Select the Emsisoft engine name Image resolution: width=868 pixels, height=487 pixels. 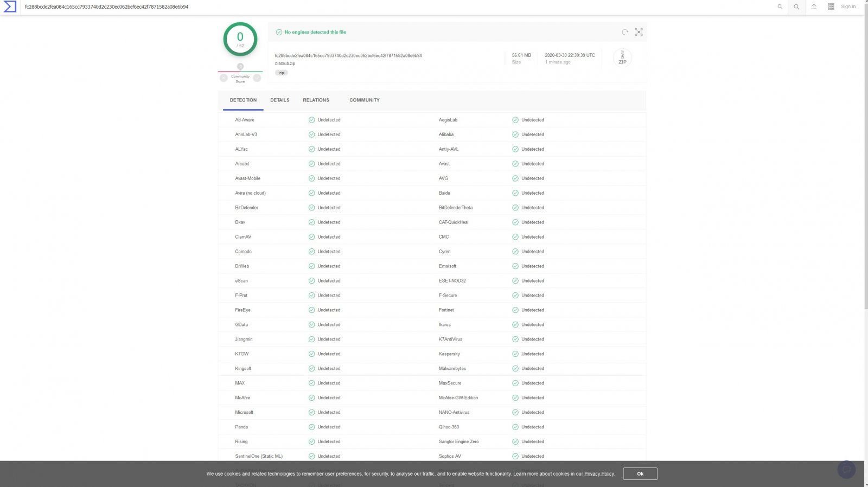447,266
